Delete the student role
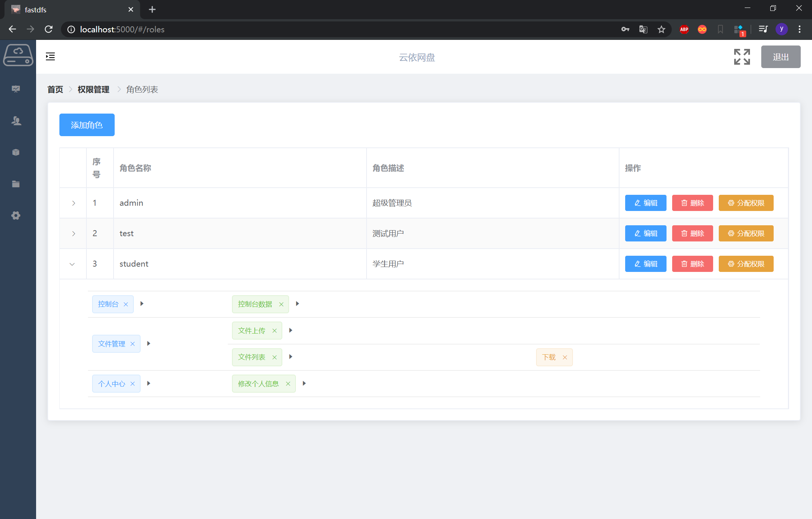 [x=692, y=264]
